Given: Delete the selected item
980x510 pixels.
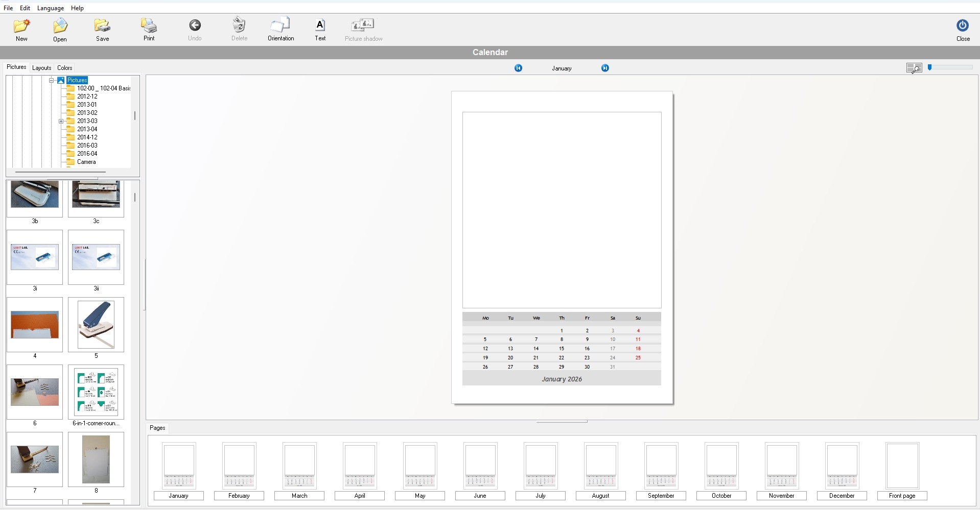Looking at the screenshot, I should (239, 30).
